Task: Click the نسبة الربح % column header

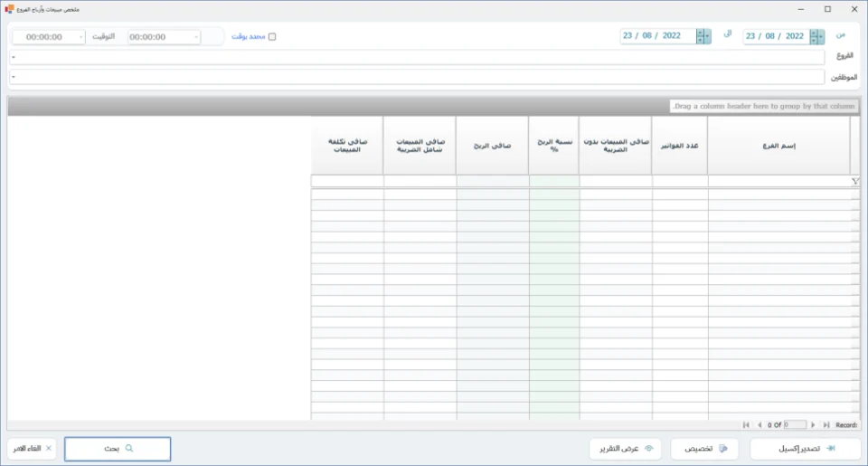Action: click(x=554, y=146)
